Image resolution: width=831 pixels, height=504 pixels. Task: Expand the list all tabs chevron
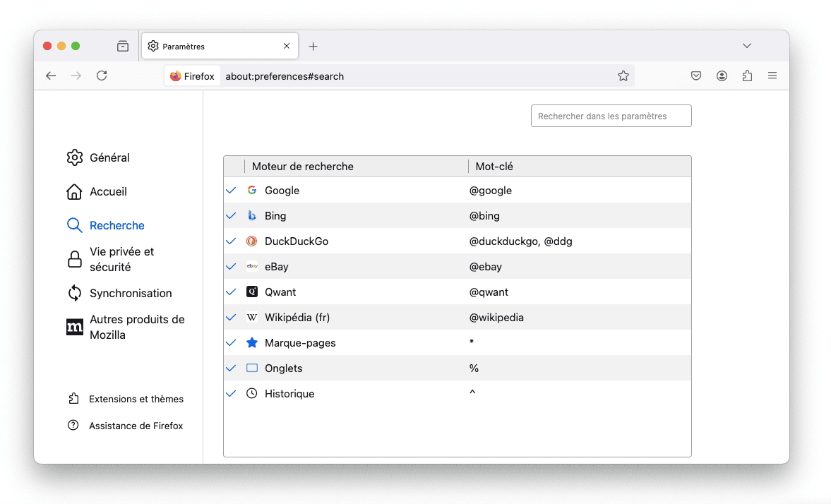[x=747, y=46]
